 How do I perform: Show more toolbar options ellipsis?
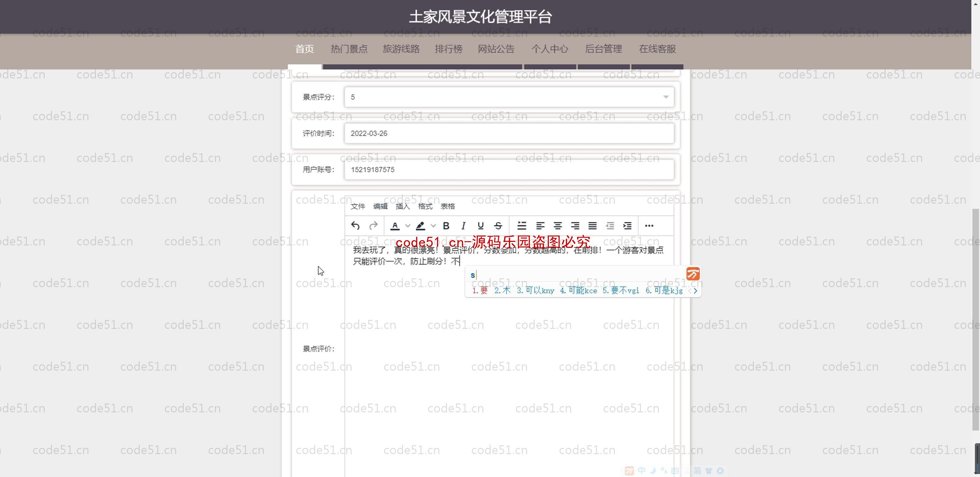[x=649, y=226]
